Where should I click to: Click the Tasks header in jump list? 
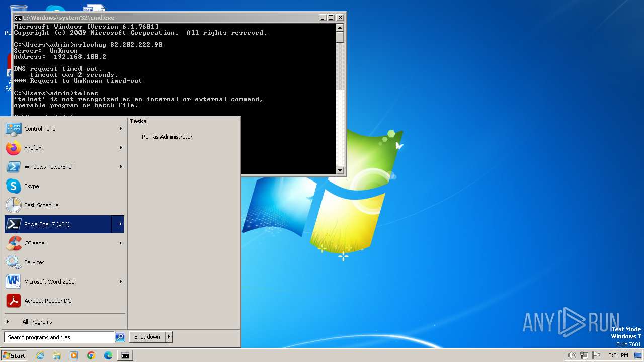(x=138, y=121)
